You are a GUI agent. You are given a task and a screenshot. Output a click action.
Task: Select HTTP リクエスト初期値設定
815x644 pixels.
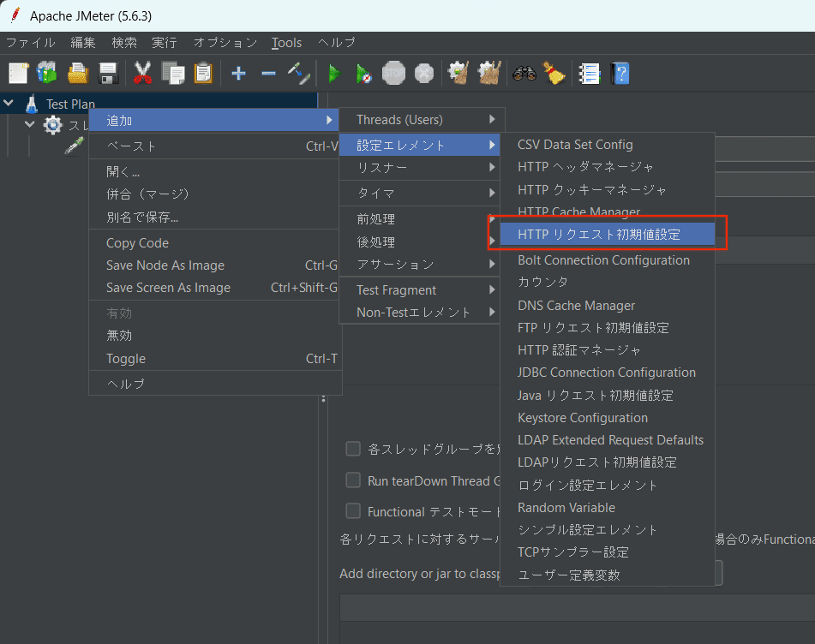[x=608, y=235]
